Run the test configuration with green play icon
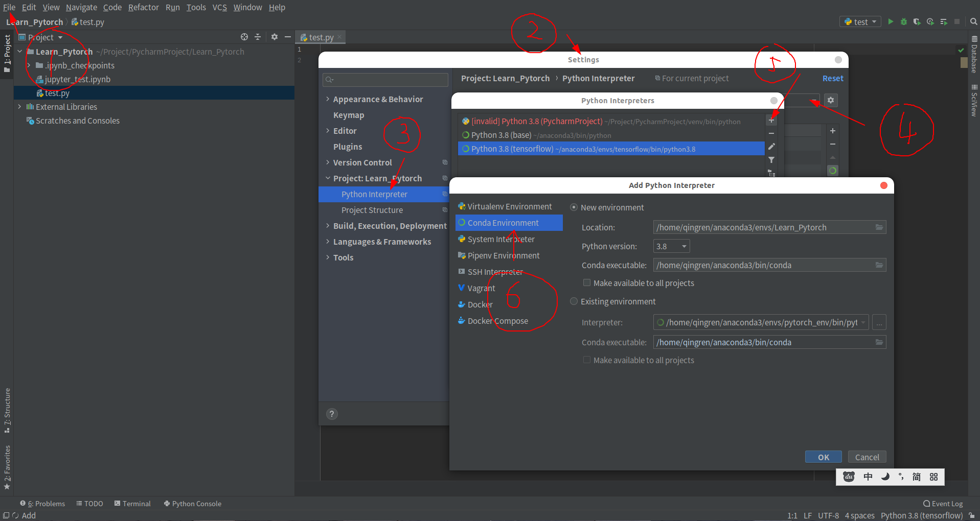980x521 pixels. click(891, 22)
